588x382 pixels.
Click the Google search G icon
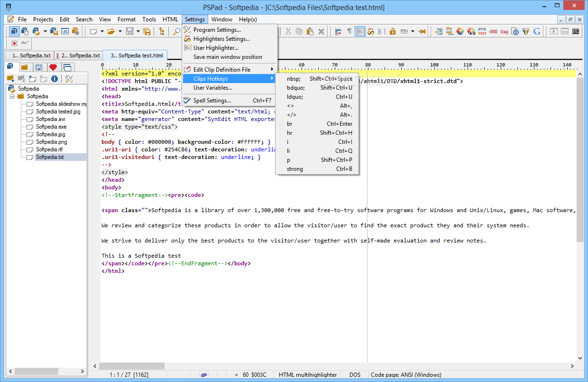tap(537, 31)
